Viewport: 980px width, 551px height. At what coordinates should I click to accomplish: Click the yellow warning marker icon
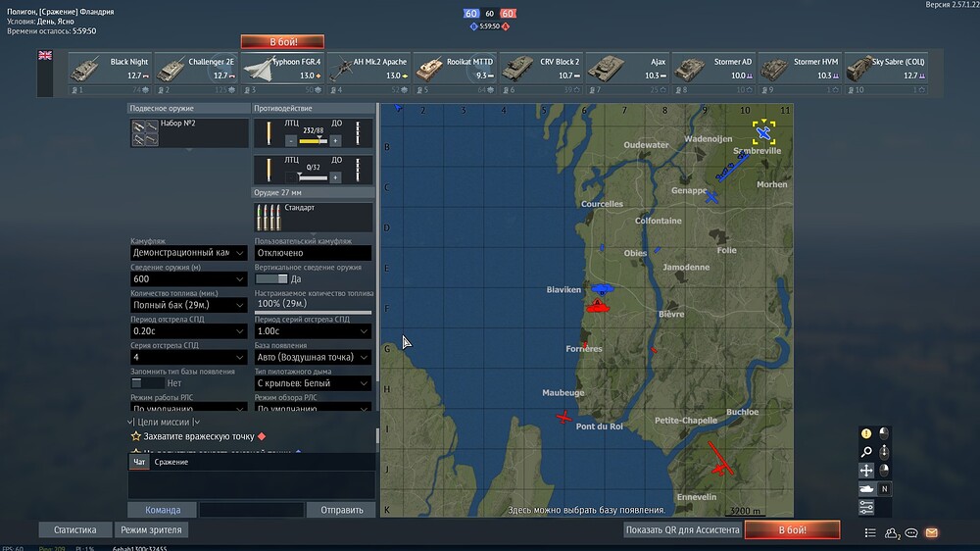coord(866,433)
